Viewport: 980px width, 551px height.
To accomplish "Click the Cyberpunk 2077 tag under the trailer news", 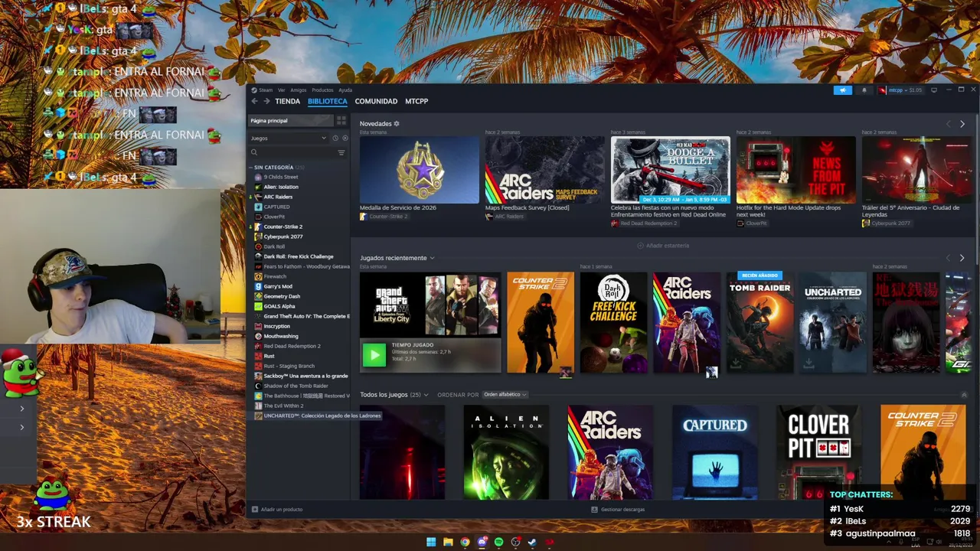I will coord(887,223).
